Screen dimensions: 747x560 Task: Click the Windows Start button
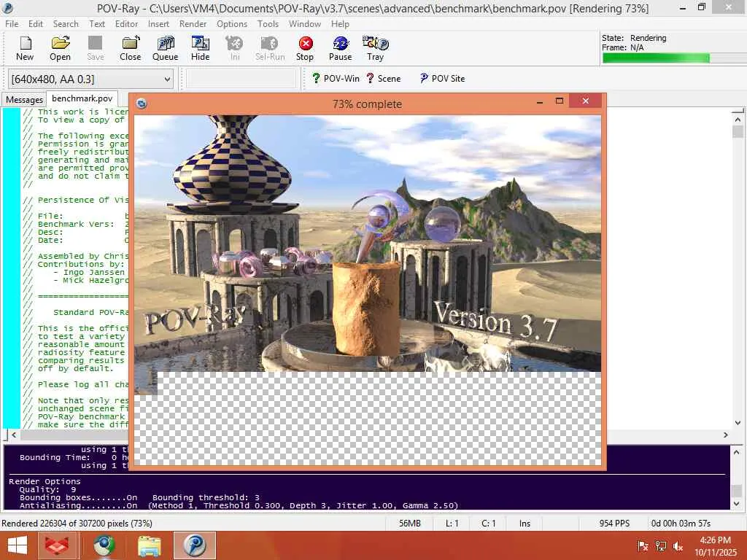pyautogui.click(x=18, y=545)
